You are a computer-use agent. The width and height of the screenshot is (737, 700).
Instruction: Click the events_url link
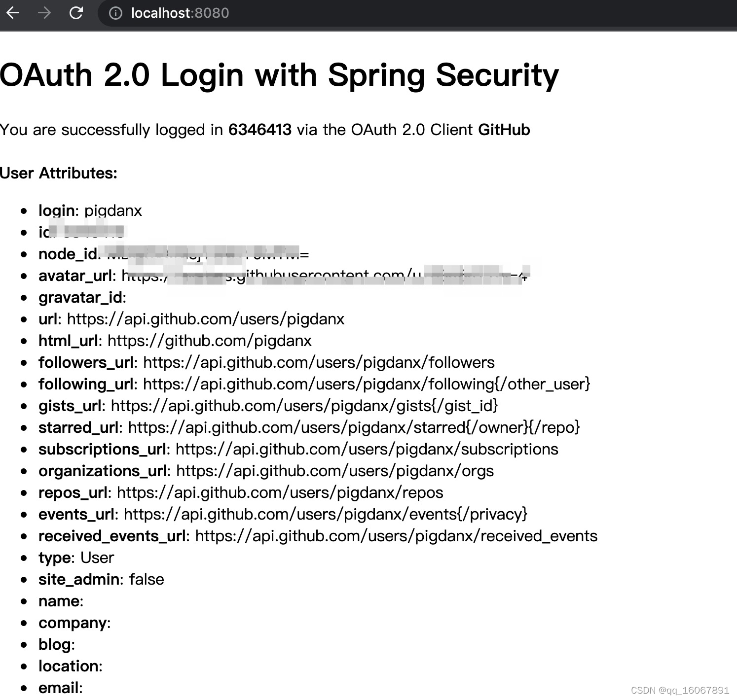pyautogui.click(x=325, y=514)
